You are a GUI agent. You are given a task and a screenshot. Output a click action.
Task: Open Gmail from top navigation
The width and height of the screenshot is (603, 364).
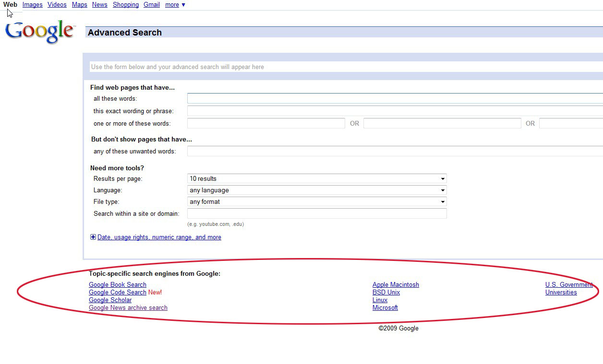click(152, 5)
